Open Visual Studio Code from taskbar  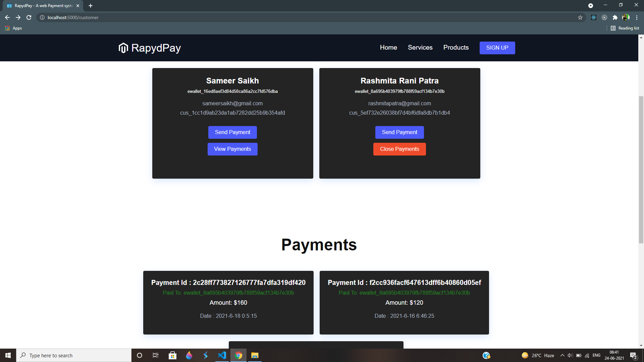[x=222, y=355]
